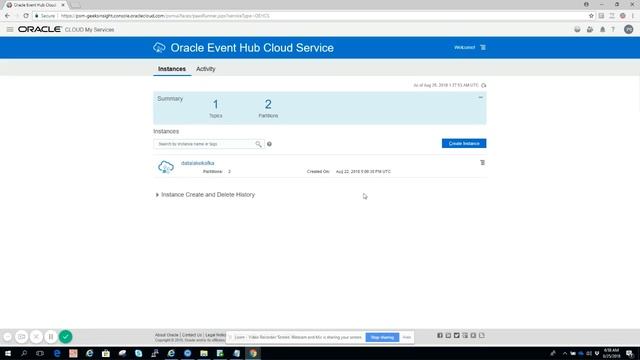The height and width of the screenshot is (360, 640).
Task: Open Windows action center notifications
Action: click(630, 353)
